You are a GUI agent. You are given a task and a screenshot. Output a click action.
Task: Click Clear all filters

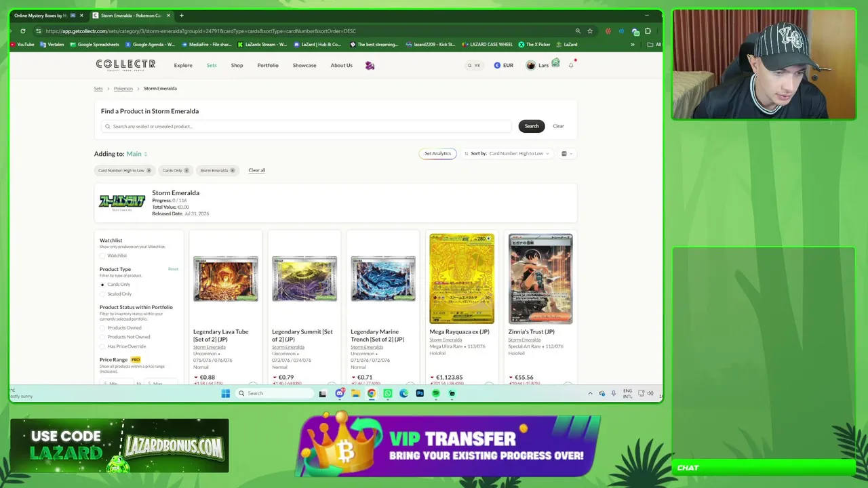coord(256,170)
